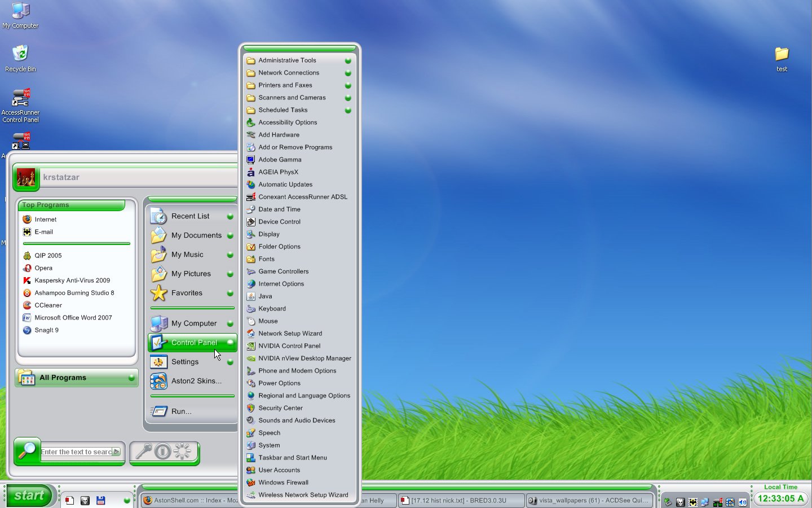
Task: Expand the All Programs menu arrow
Action: (x=131, y=378)
